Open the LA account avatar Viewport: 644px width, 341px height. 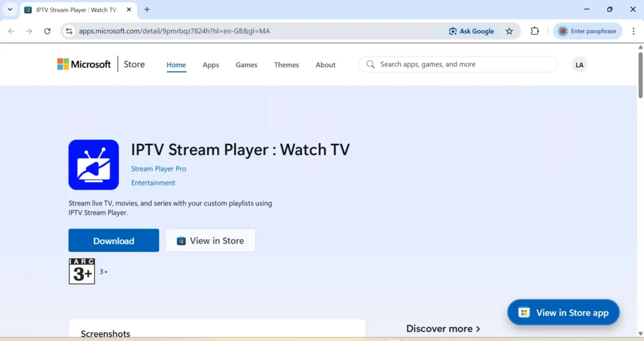(579, 65)
